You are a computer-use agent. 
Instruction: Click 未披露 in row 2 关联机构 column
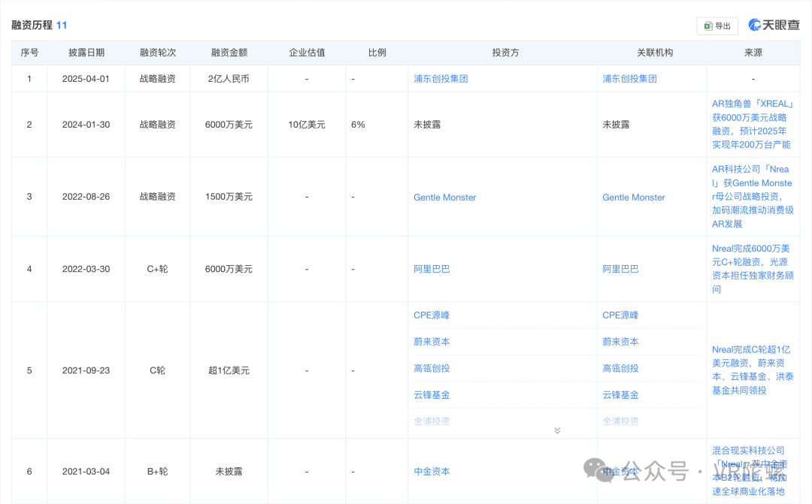tap(617, 125)
